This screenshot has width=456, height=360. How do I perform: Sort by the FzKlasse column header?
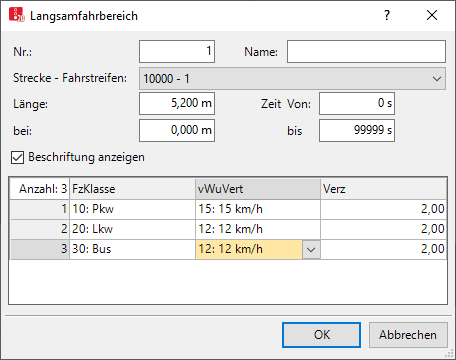132,189
